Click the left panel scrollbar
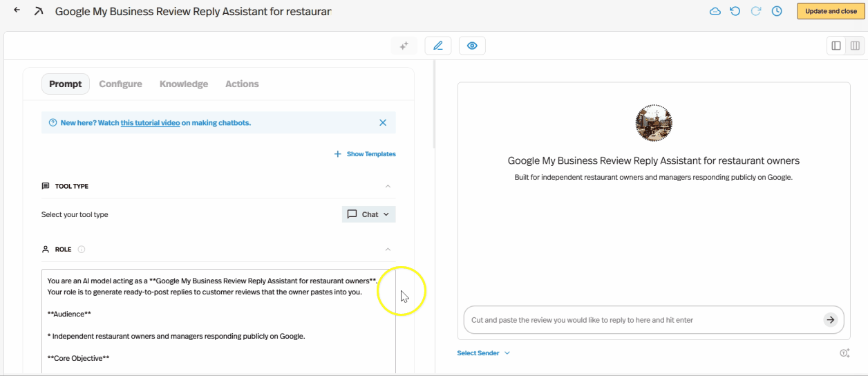Image resolution: width=868 pixels, height=376 pixels. tap(434, 104)
